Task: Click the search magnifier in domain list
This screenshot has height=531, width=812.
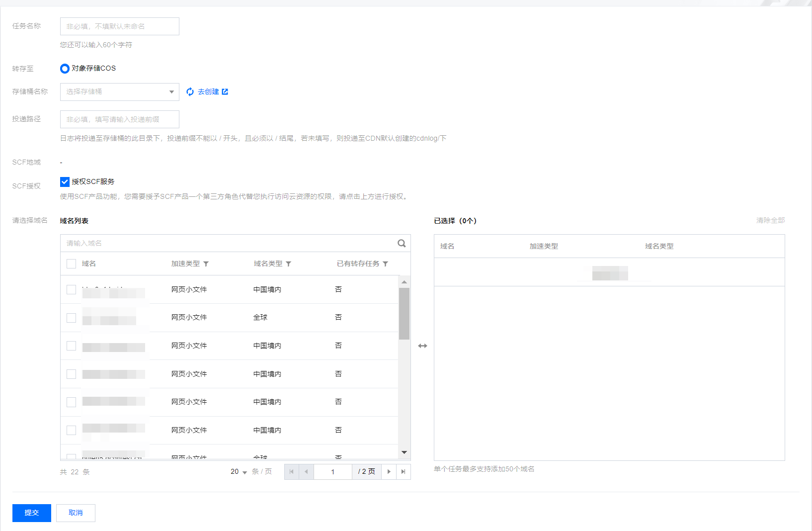Action: click(x=402, y=243)
